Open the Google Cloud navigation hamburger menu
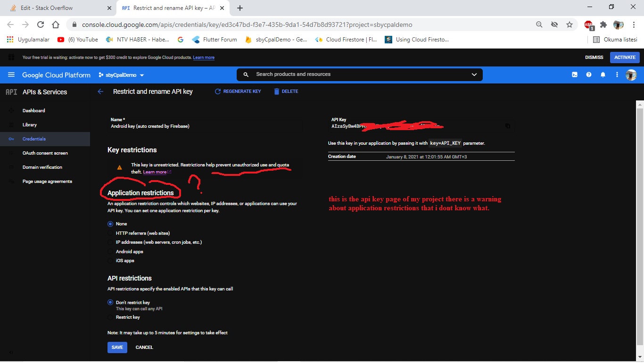This screenshot has width=644, height=364. pyautogui.click(x=11, y=75)
